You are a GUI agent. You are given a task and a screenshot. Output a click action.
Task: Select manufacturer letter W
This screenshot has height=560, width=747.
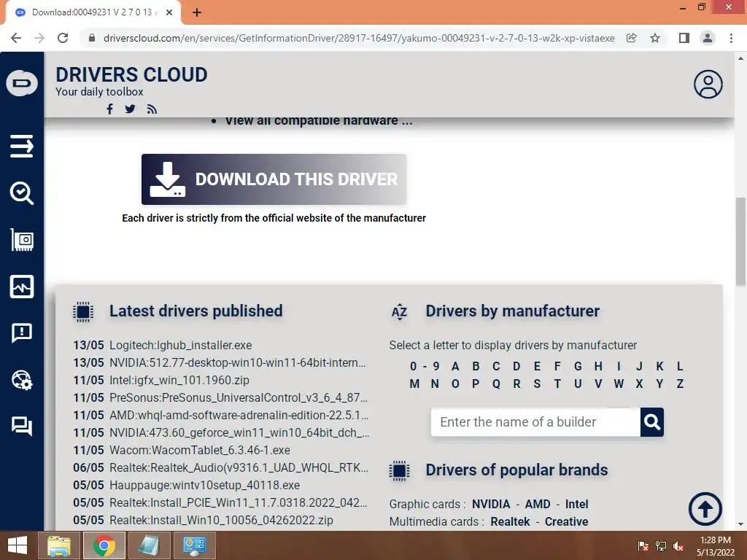(x=619, y=384)
